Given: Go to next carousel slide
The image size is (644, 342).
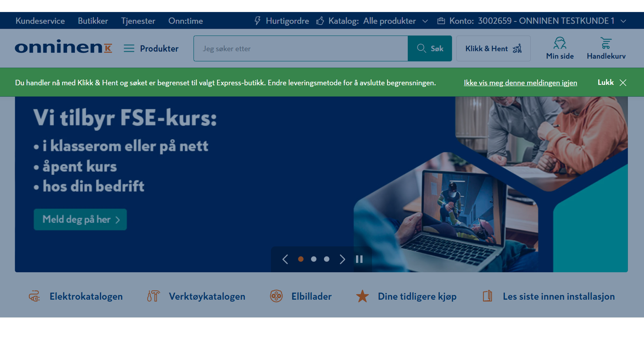Looking at the screenshot, I should click(342, 259).
